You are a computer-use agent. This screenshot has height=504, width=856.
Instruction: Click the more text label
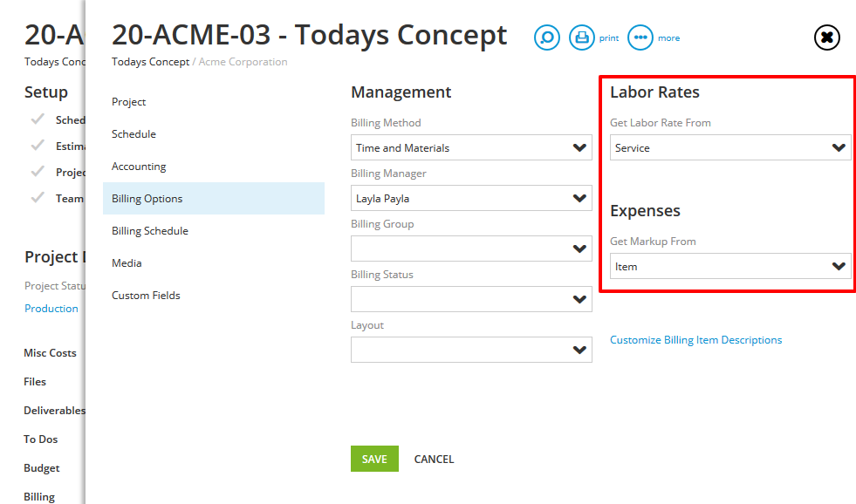pyautogui.click(x=668, y=38)
